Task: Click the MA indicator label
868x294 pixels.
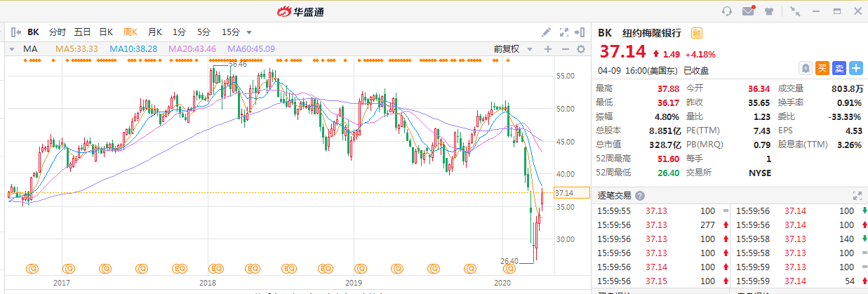Action: pos(29,49)
